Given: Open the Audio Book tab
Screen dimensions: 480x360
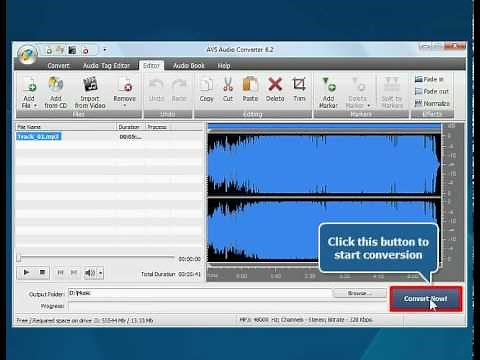Looking at the screenshot, I should [x=189, y=66].
